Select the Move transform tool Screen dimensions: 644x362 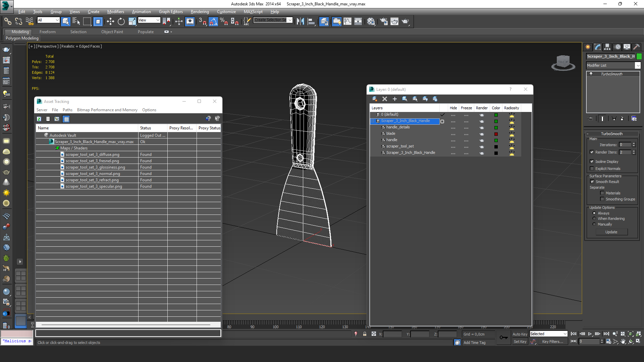pyautogui.click(x=110, y=21)
